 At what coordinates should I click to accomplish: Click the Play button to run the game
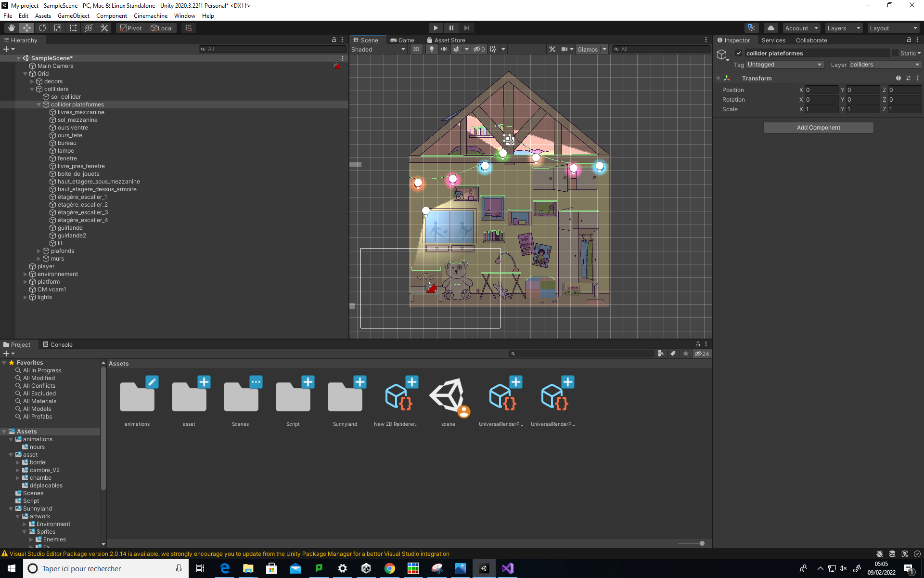click(435, 27)
